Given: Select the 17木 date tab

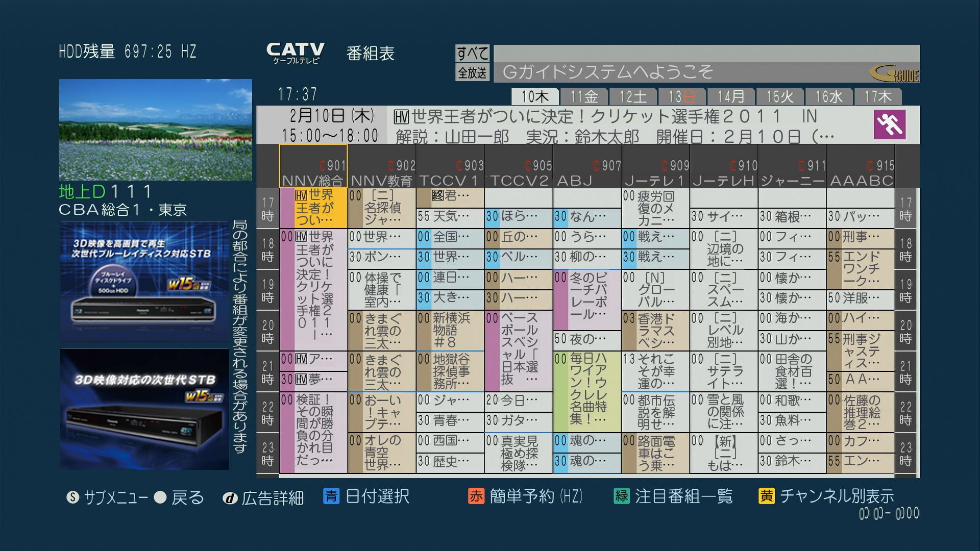Looking at the screenshot, I should coord(877,96).
